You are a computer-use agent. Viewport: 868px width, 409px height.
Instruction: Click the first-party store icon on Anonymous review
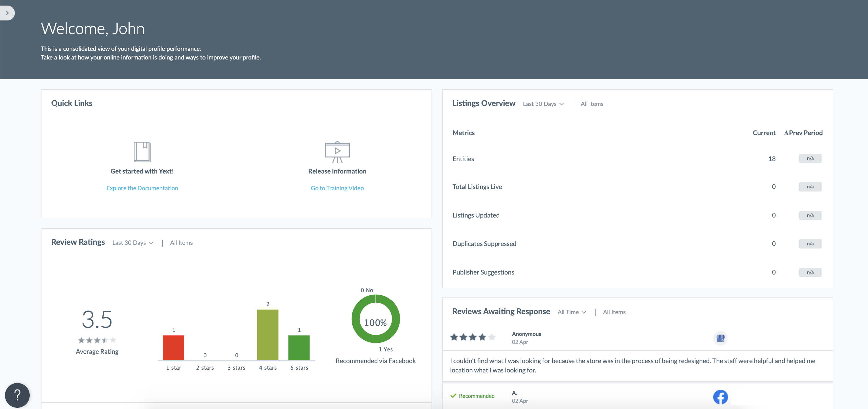(720, 338)
